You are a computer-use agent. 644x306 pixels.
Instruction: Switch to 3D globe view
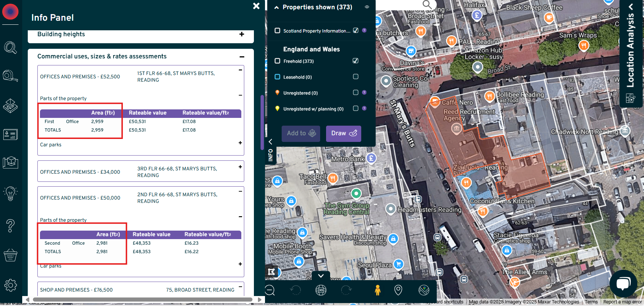321,290
